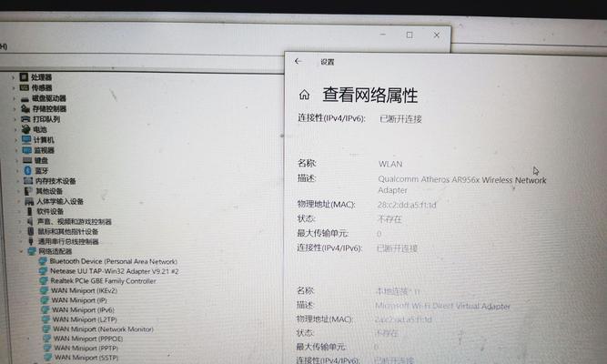Viewport: 607px width, 364px height.
Task: Select Realtek PCIe GBE Family Controller text
Action: 104,281
